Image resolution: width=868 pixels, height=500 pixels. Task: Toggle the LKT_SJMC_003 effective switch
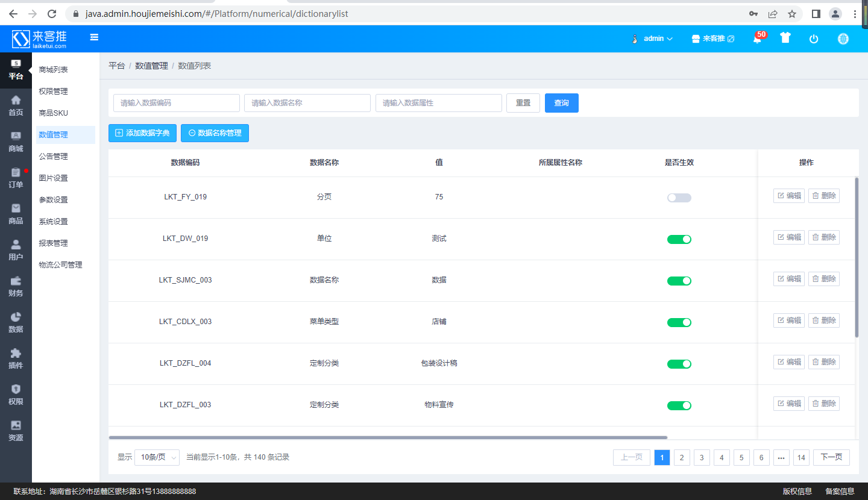pyautogui.click(x=679, y=281)
